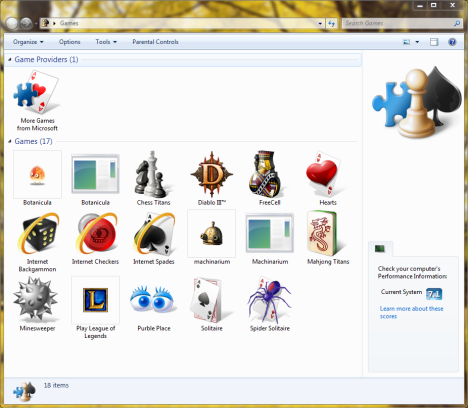
Task: Open Learn more about these scores link
Action: (411, 312)
